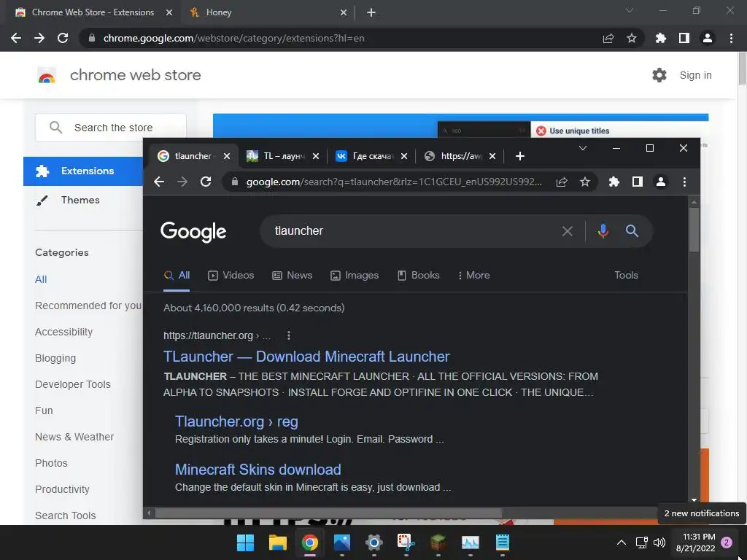This screenshot has height=560, width=747.
Task: Click Sign in on Web Store
Action: click(x=695, y=75)
